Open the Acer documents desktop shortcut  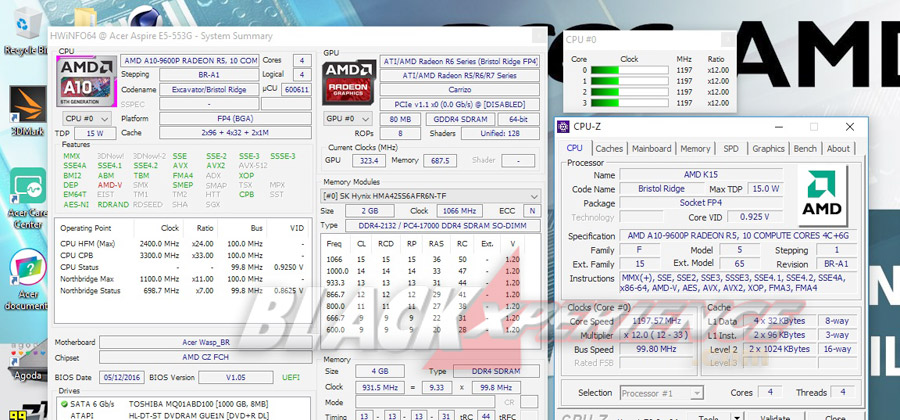(28, 279)
